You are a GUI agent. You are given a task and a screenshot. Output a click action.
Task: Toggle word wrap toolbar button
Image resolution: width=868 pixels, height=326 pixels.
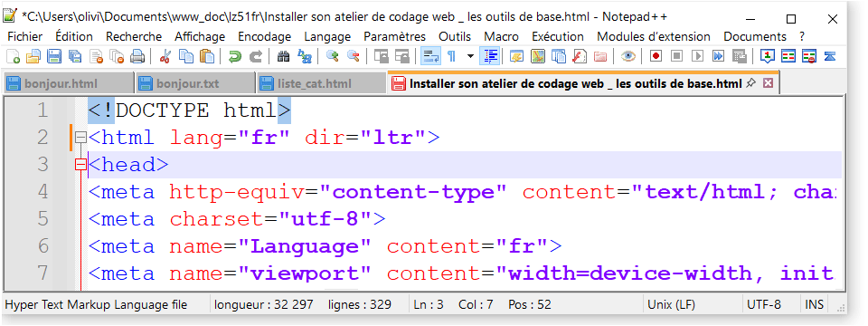[x=430, y=56]
